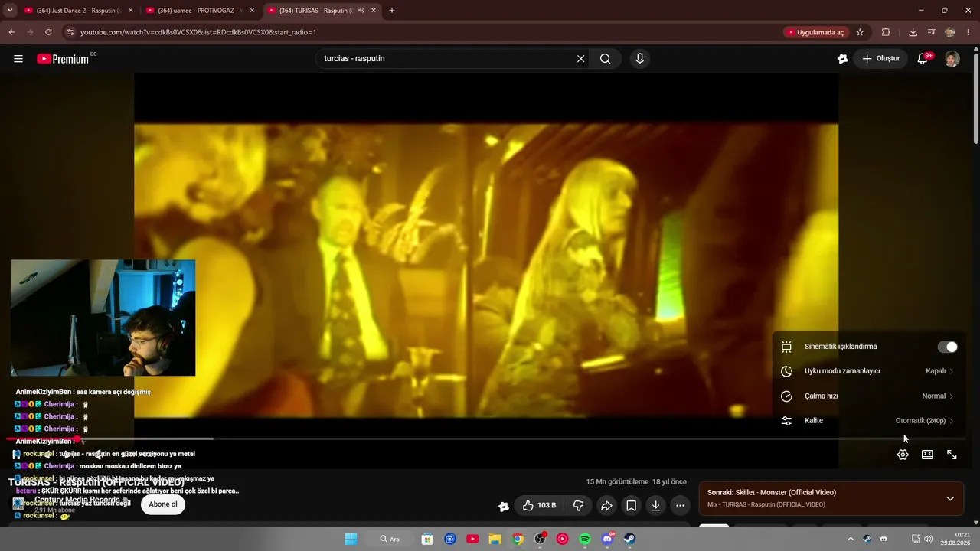Open Chrome profile avatar
The width and height of the screenshot is (980, 551).
pyautogui.click(x=950, y=32)
